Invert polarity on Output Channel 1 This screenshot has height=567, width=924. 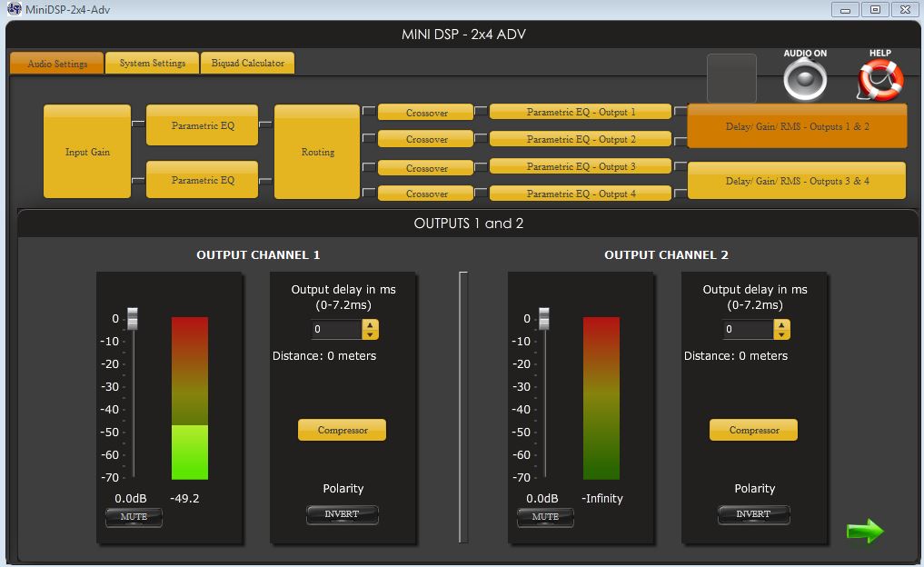click(342, 514)
